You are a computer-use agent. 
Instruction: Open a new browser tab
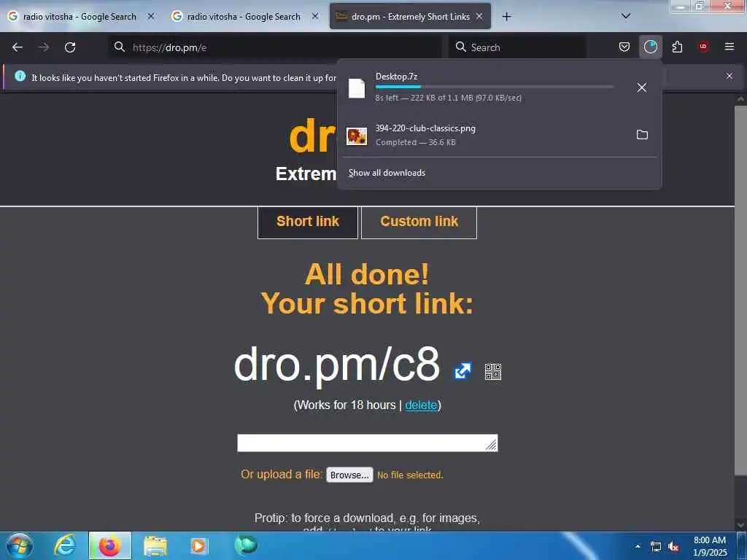(506, 17)
